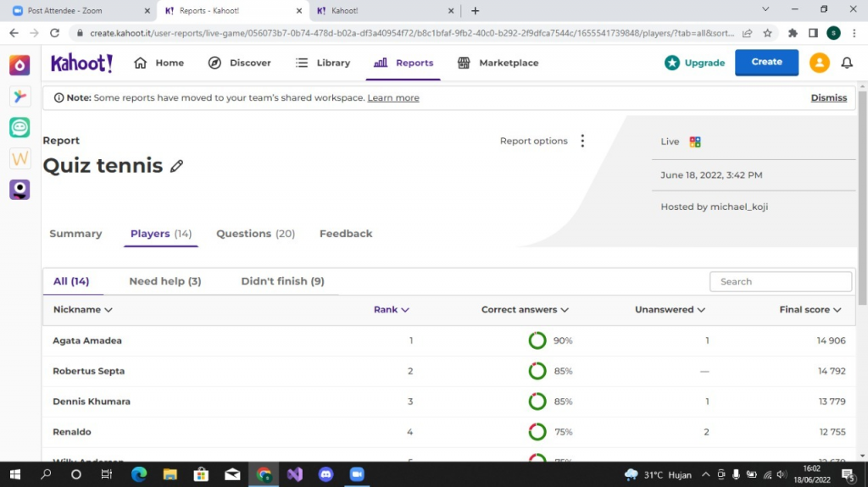Bookmark this page with the star icon
This screenshot has height=487, width=868.
click(x=767, y=33)
